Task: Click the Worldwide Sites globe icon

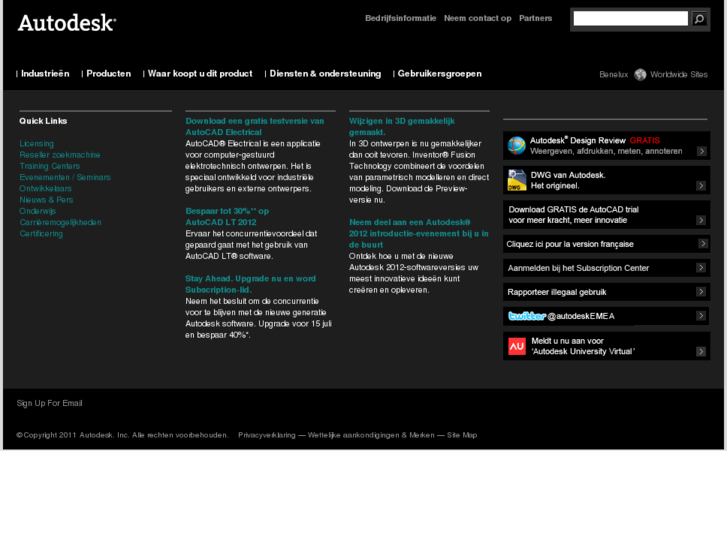Action: point(640,75)
